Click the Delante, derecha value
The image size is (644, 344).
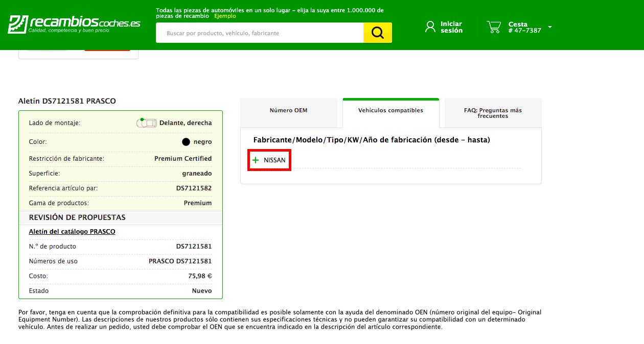pyautogui.click(x=186, y=123)
